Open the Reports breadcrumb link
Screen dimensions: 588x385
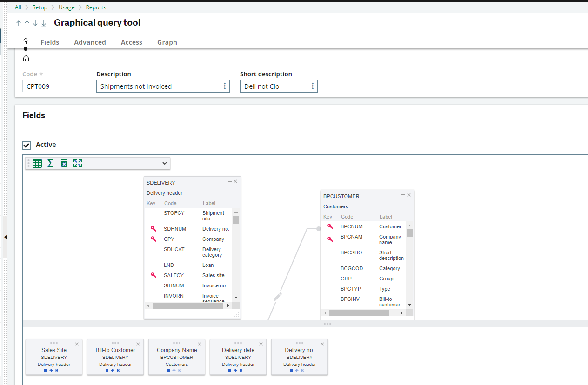[96, 7]
